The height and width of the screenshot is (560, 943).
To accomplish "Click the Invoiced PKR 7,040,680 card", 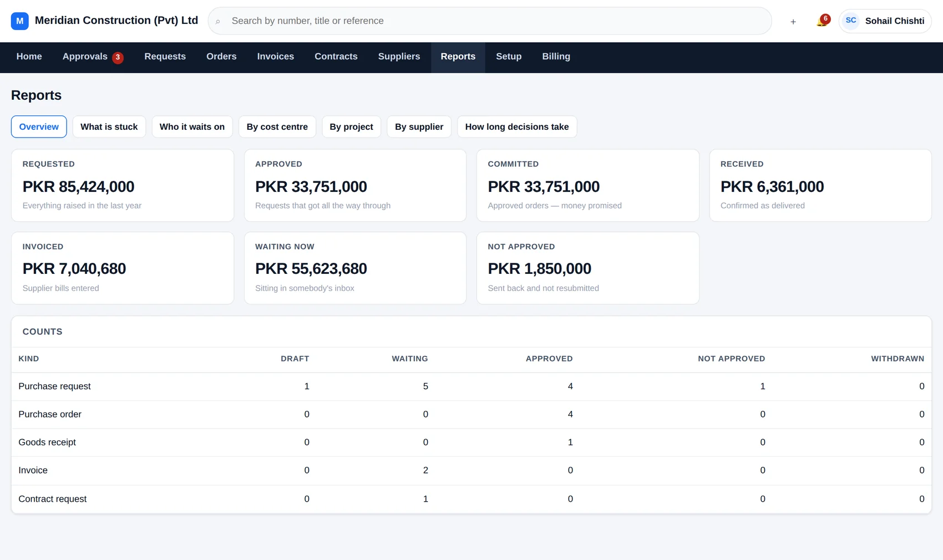I will 123,268.
